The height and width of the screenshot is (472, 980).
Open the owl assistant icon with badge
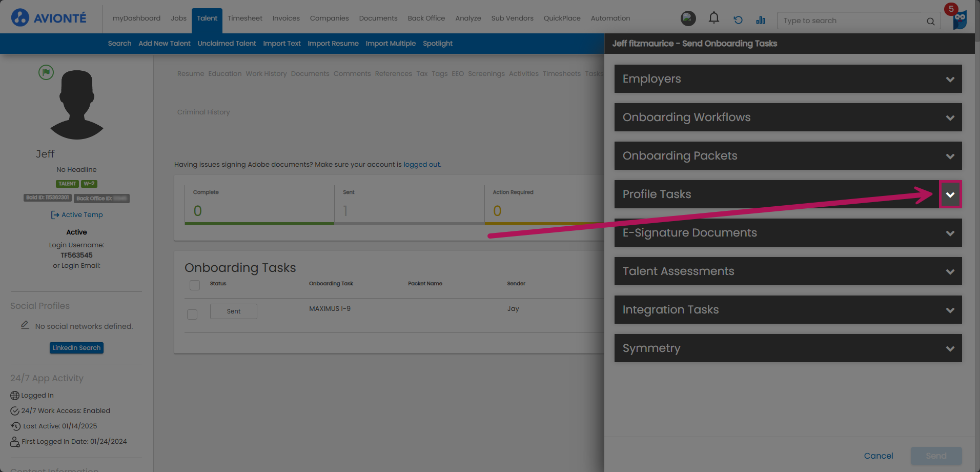click(959, 19)
